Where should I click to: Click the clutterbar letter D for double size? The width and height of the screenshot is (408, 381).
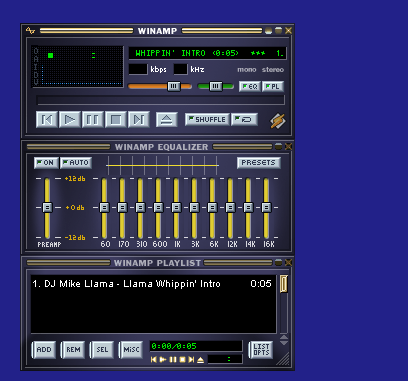(36, 74)
